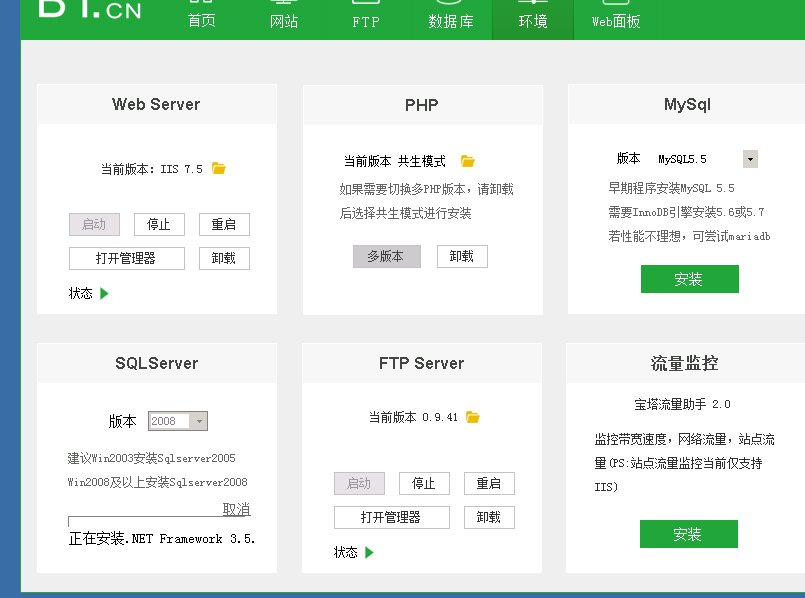
Task: Click the 建议Win2003安装Sqlserver2005 text
Action: tap(151, 458)
